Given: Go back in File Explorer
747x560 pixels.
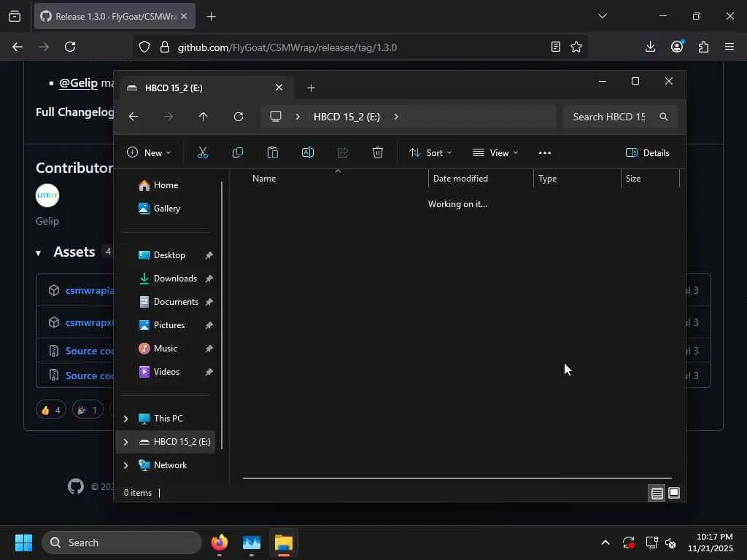Looking at the screenshot, I should tap(133, 117).
